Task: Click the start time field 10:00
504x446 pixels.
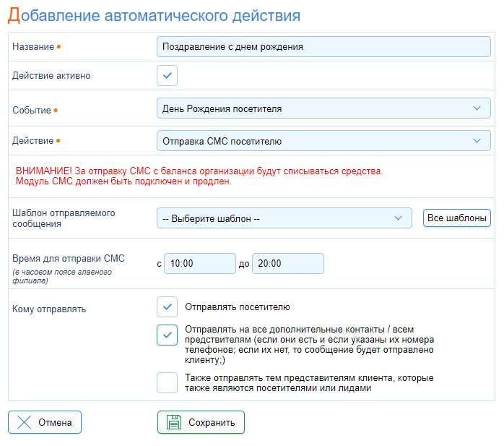Action: point(199,264)
